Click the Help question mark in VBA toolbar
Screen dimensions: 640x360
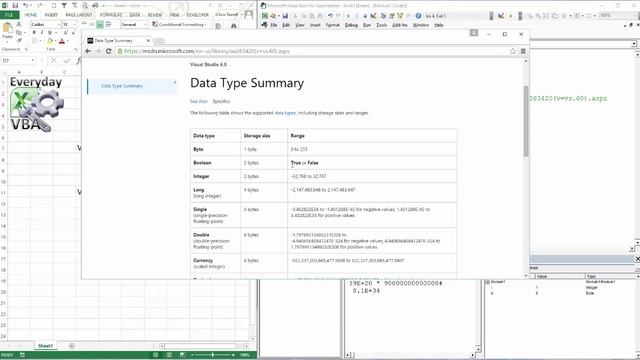click(418, 16)
